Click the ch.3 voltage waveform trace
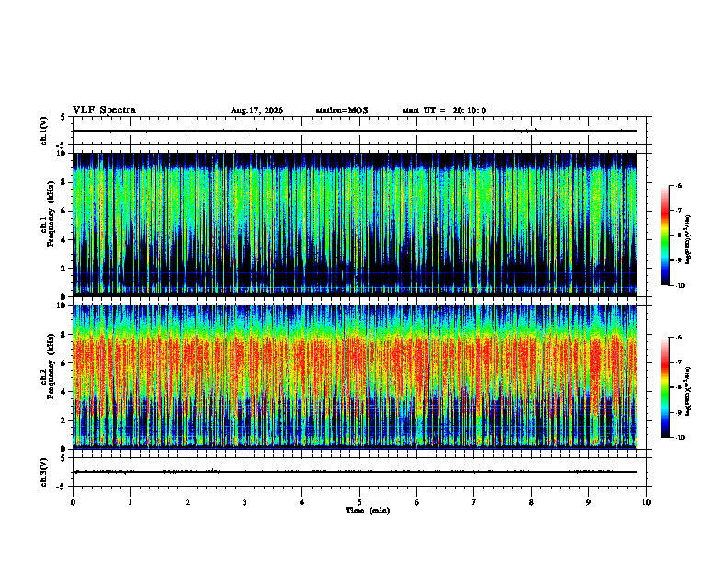Image resolution: width=728 pixels, height=563 pixels. coord(355,472)
